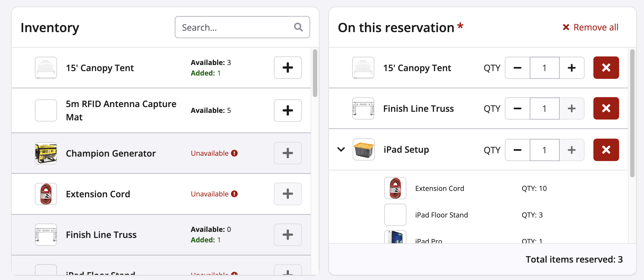Decrease iPad Setup quantity by one

pyautogui.click(x=517, y=150)
